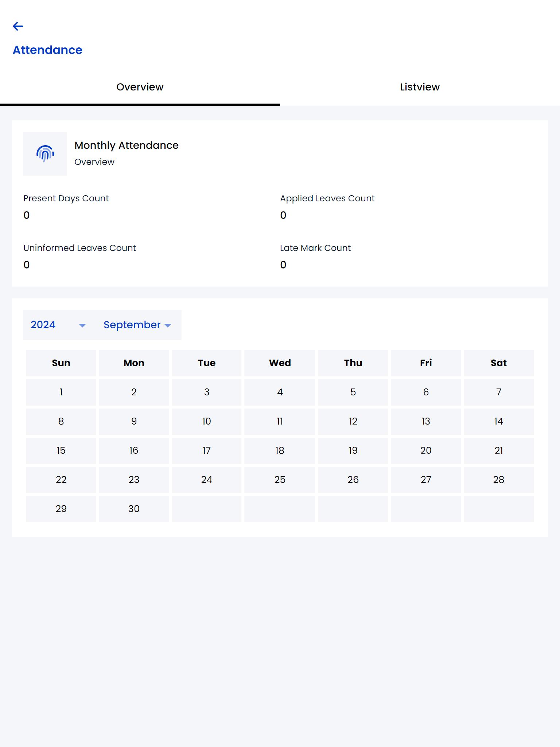
Task: Select September 14 in calendar
Action: 499,422
